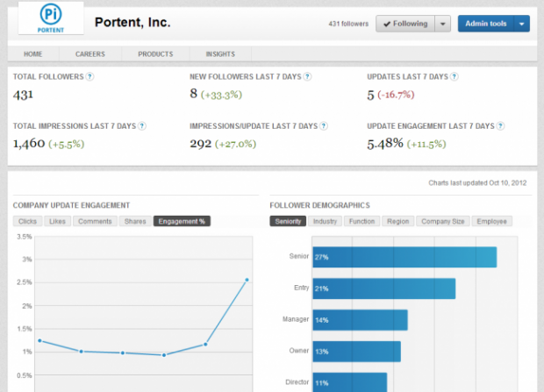Open help icon beside New Followers Last 7 Days
Viewport: 544px width, 392px height.
point(307,76)
